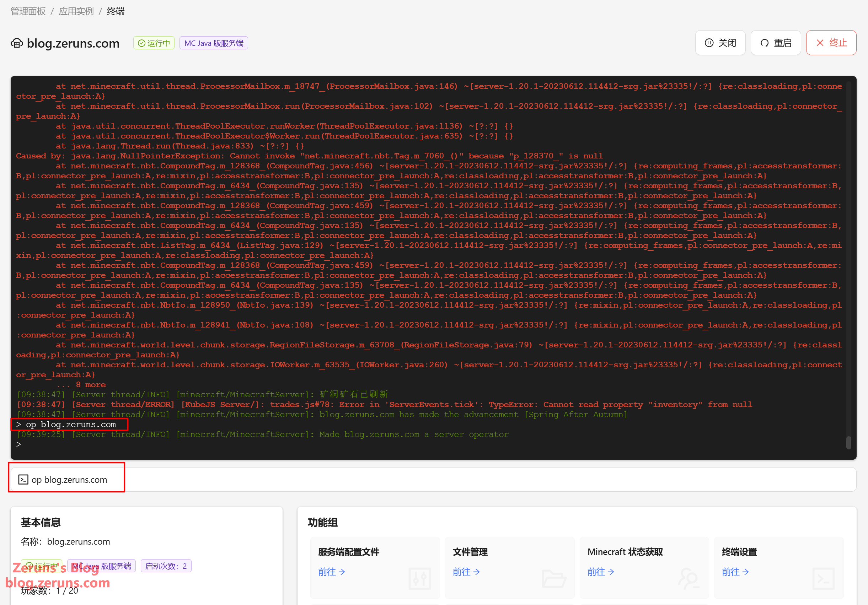Click the terminal output scrollbar thumb
This screenshot has height=605, width=868.
tap(848, 442)
